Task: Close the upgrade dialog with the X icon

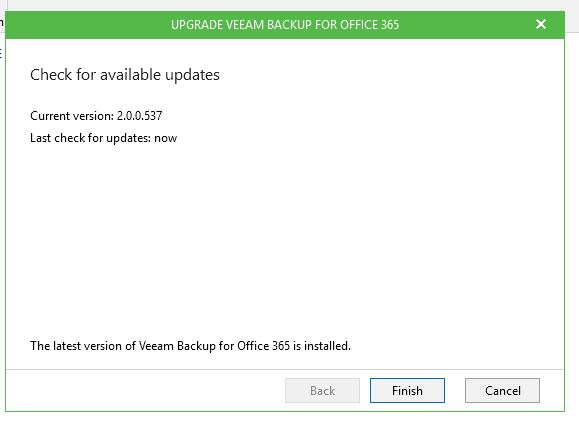Action: 541,24
